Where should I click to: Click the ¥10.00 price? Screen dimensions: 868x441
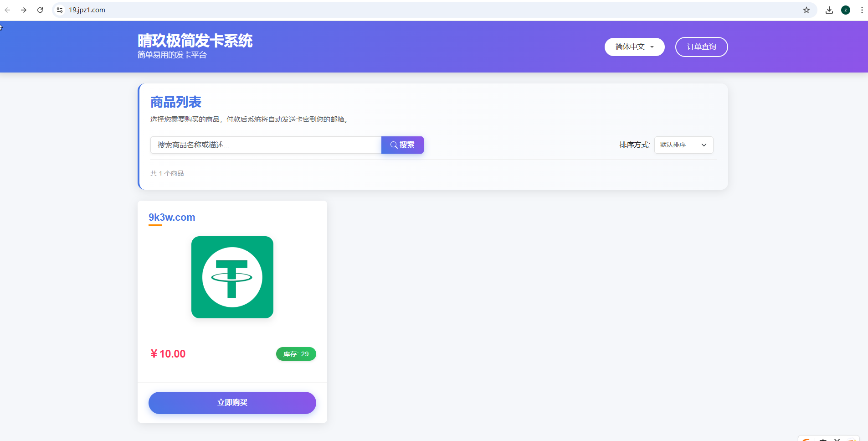point(168,354)
